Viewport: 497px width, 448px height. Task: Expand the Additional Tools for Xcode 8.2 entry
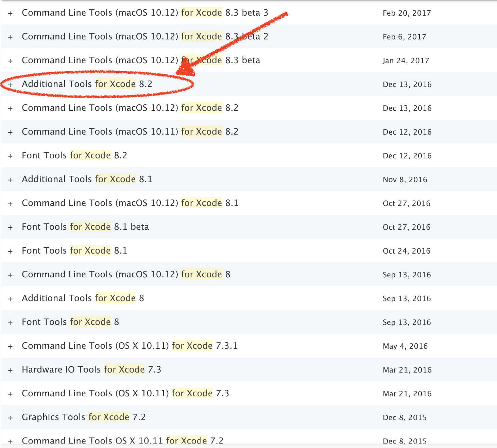10,85
